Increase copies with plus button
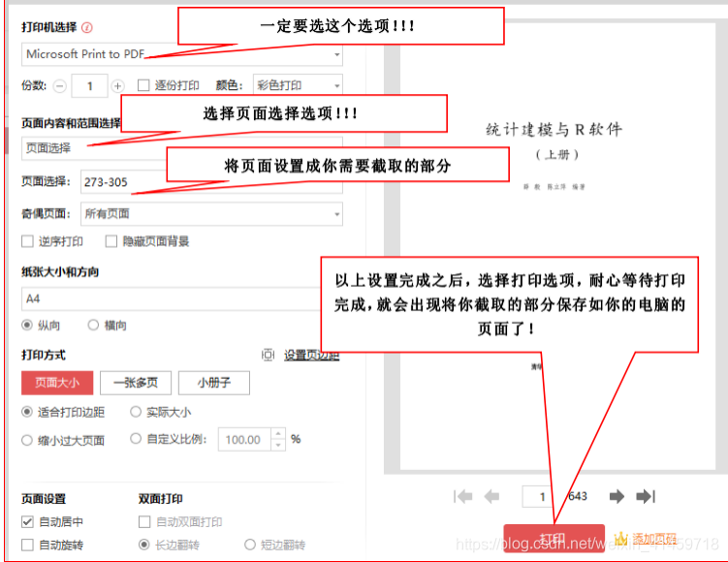 point(118,86)
